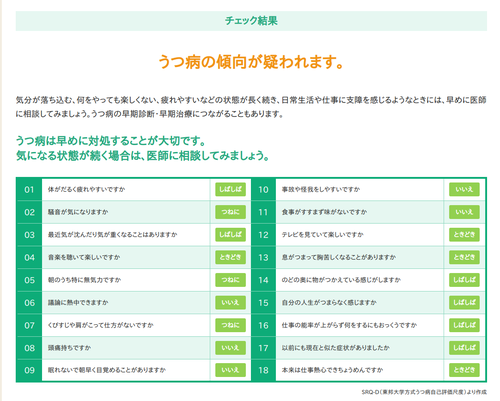The height and width of the screenshot is (401, 500).
Task: Click question text 事故や怪我をしやすいですか
Action: (x=321, y=189)
